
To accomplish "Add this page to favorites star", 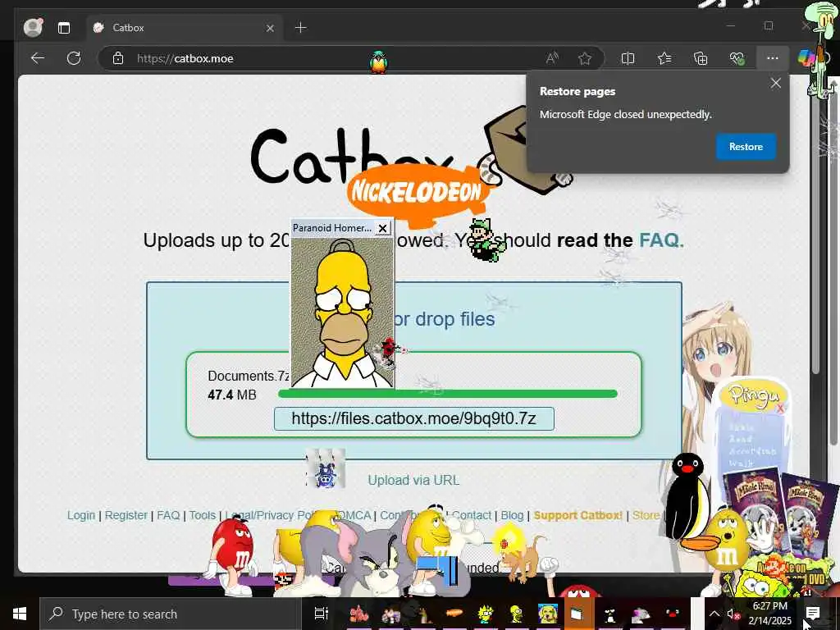I will coord(584,58).
